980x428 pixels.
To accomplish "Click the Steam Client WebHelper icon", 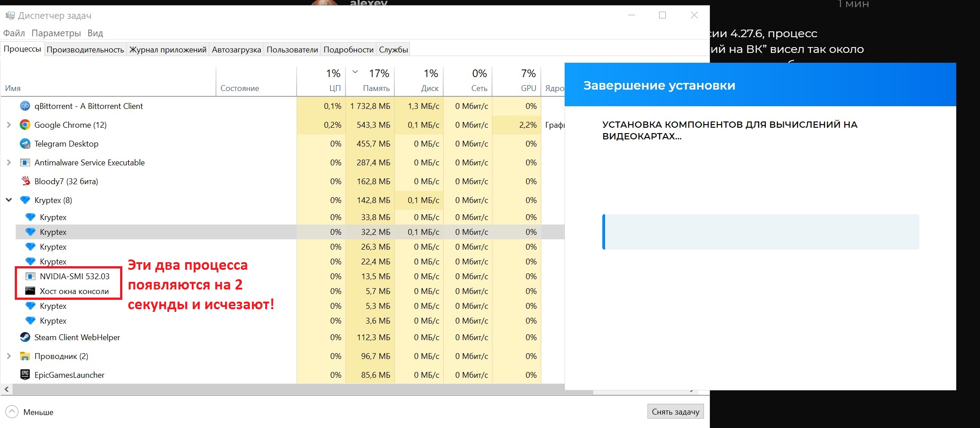I will coord(25,337).
